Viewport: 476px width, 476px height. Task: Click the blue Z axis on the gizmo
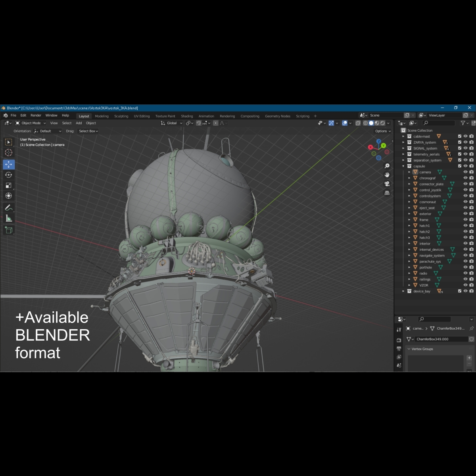coord(378,141)
